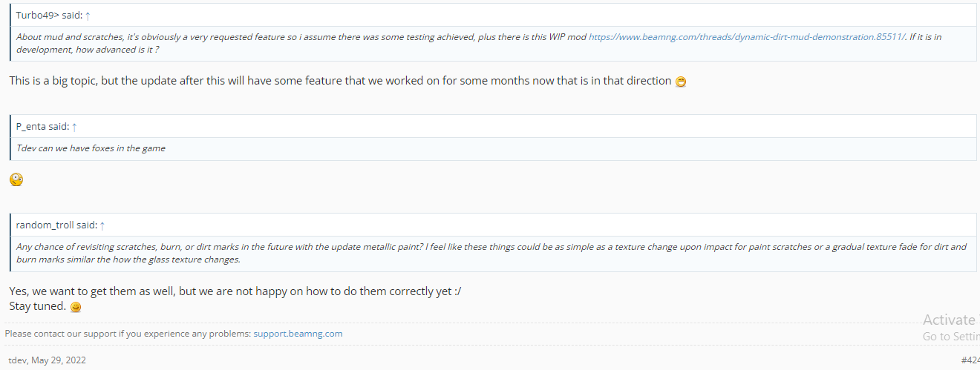
Task: Click the up arrow beside Turbo49> said
Action: [x=88, y=16]
